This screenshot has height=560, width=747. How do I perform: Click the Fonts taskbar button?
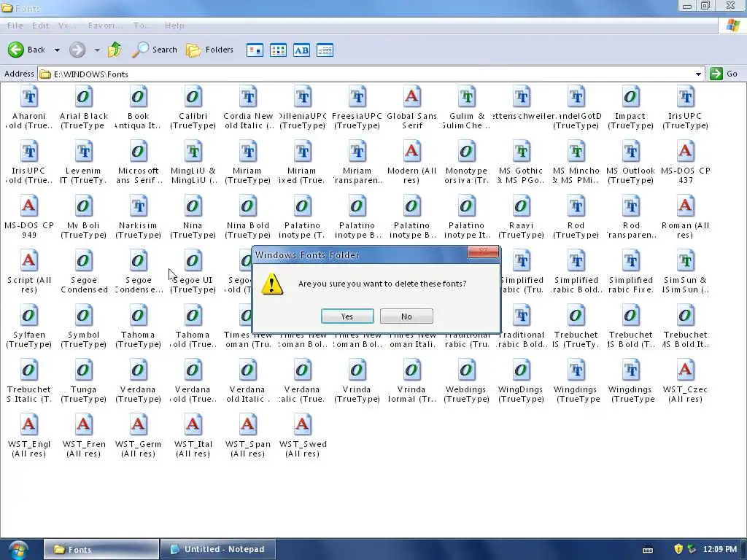click(101, 549)
